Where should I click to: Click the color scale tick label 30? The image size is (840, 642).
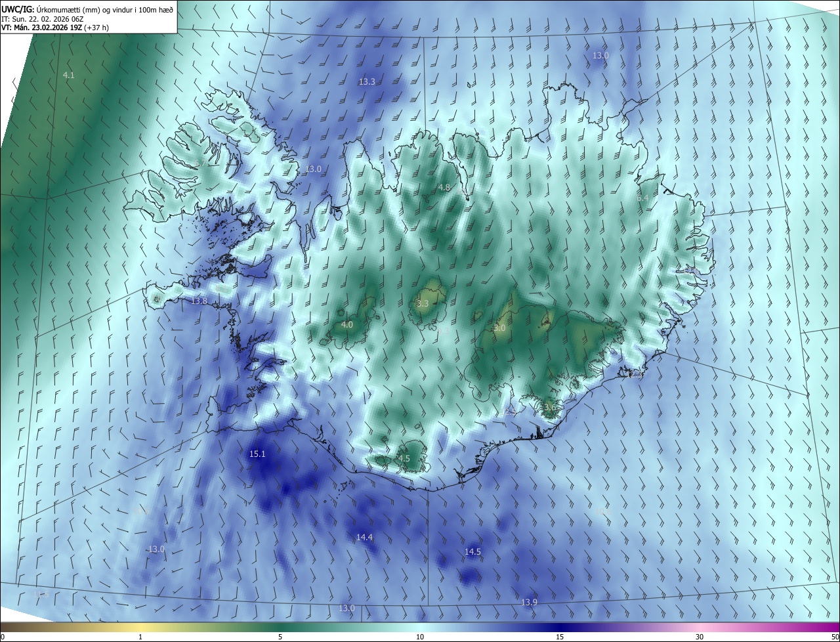click(700, 637)
